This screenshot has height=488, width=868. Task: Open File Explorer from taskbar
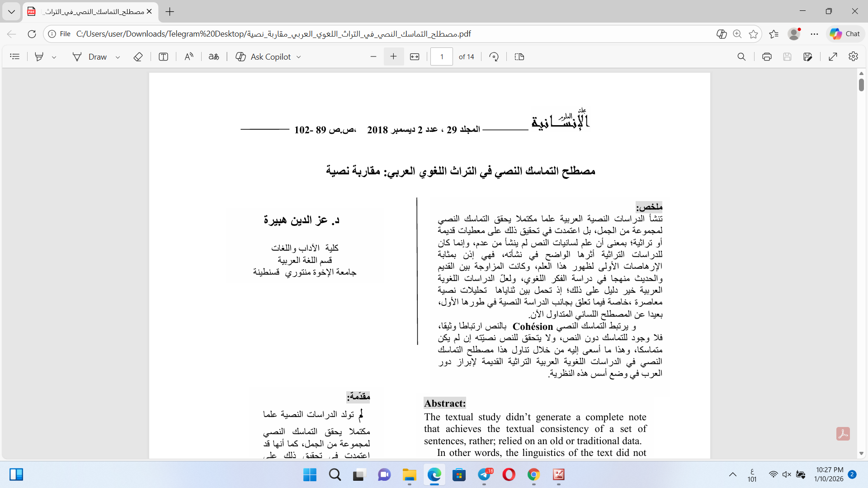(x=410, y=475)
